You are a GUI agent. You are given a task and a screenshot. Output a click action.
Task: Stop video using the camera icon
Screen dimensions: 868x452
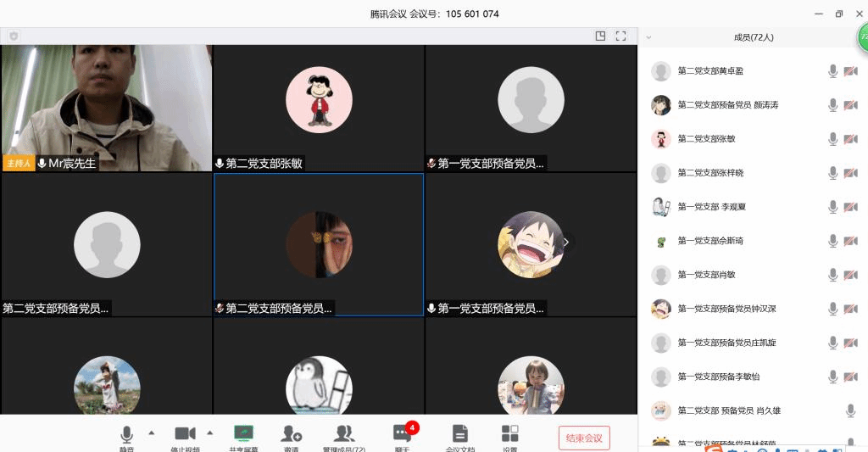click(185, 435)
